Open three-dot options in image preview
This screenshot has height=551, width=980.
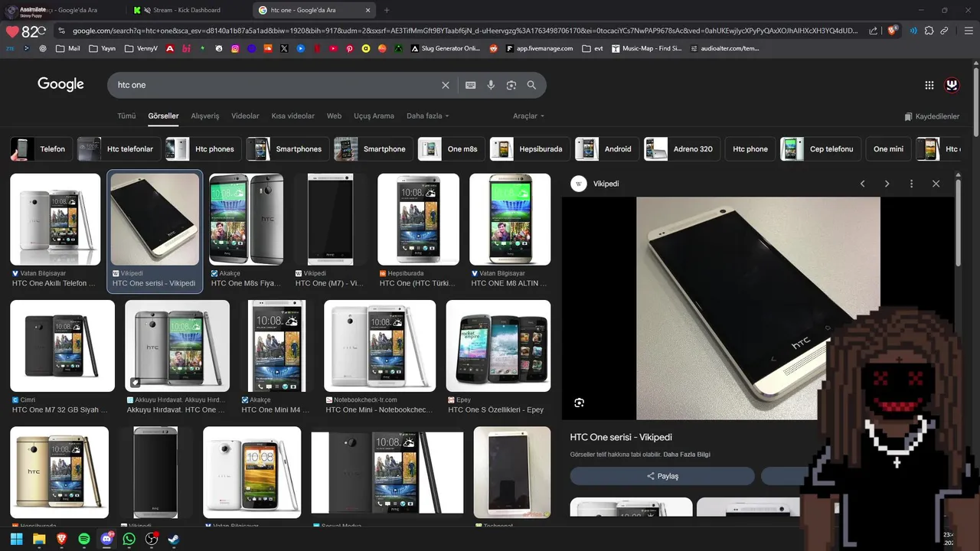pyautogui.click(x=911, y=184)
